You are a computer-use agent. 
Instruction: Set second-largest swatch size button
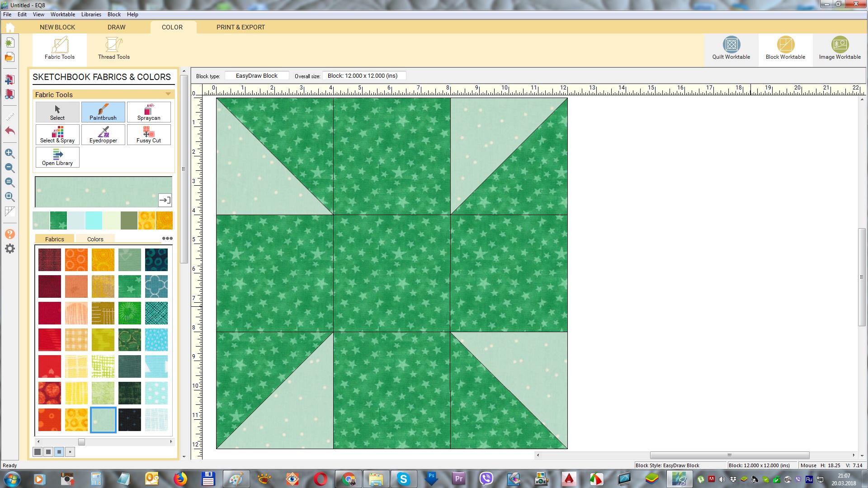pyautogui.click(x=48, y=452)
